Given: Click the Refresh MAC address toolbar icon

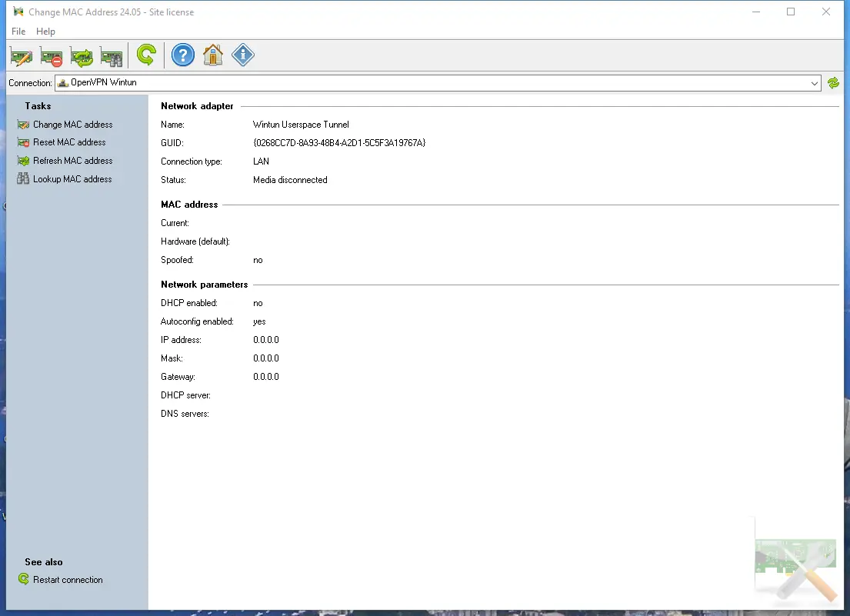Looking at the screenshot, I should coord(82,56).
